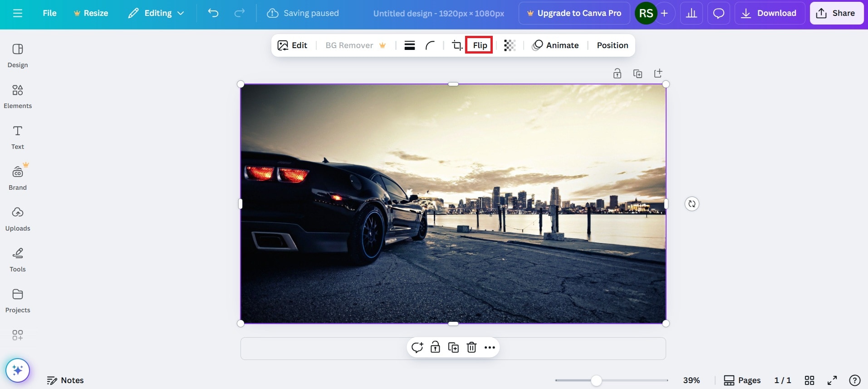
Task: Undo the last action
Action: [213, 13]
